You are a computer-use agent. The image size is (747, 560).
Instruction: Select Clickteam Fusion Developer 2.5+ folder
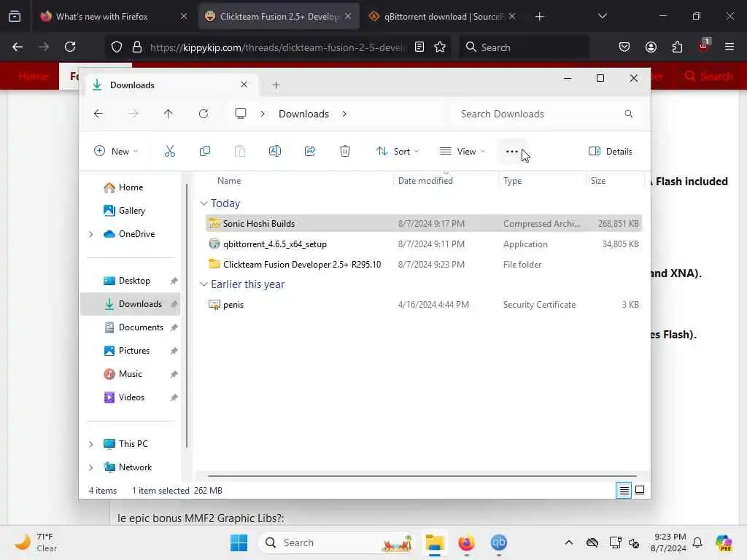[x=424, y=265]
